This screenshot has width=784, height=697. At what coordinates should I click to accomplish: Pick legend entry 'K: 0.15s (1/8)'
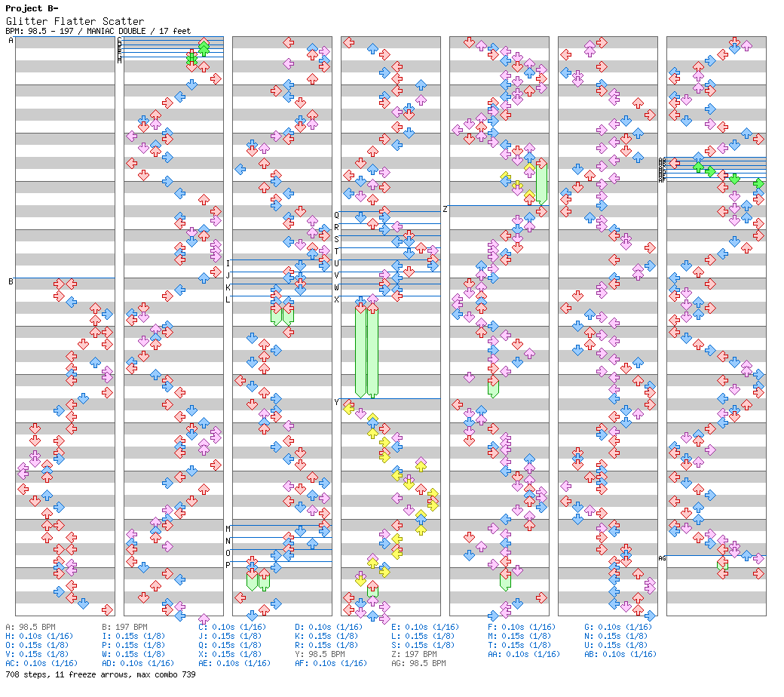click(326, 636)
